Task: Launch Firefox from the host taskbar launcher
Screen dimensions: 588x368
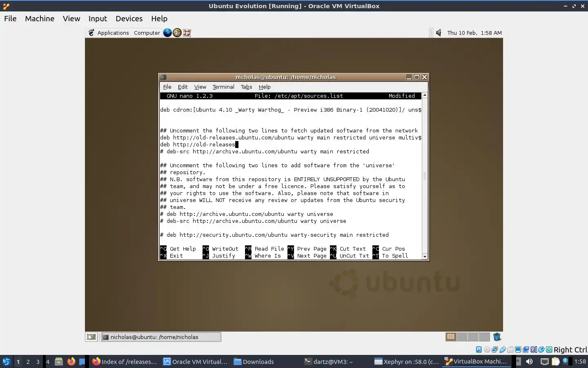Action: point(71,361)
